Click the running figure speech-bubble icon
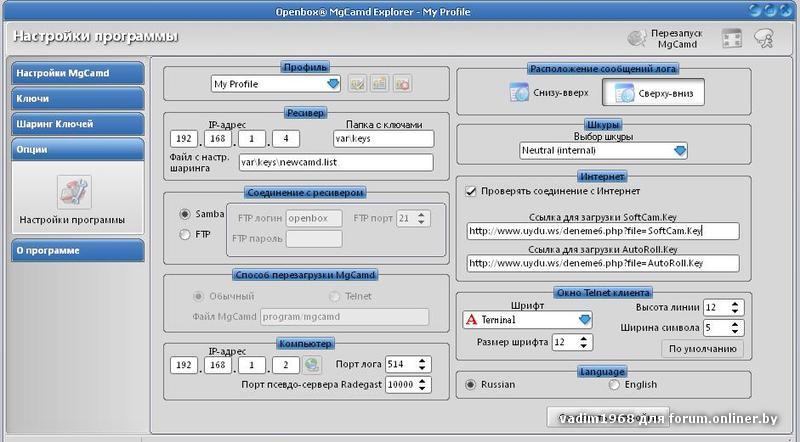 [x=764, y=38]
